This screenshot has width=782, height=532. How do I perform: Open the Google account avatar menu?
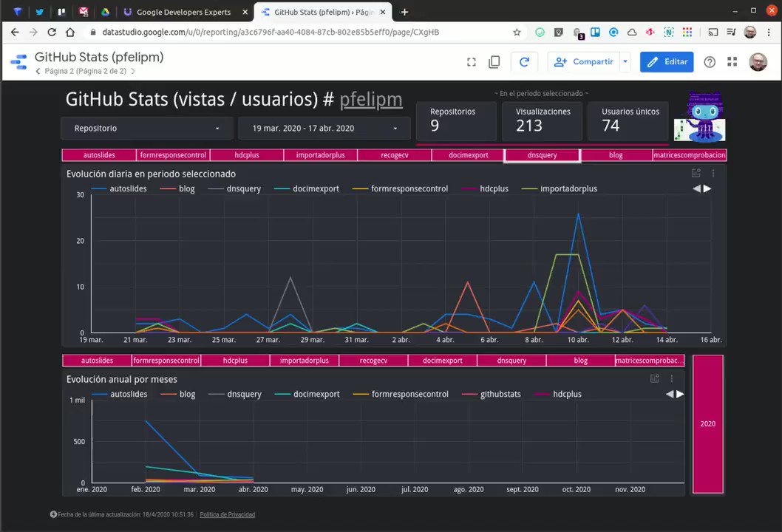pos(758,62)
